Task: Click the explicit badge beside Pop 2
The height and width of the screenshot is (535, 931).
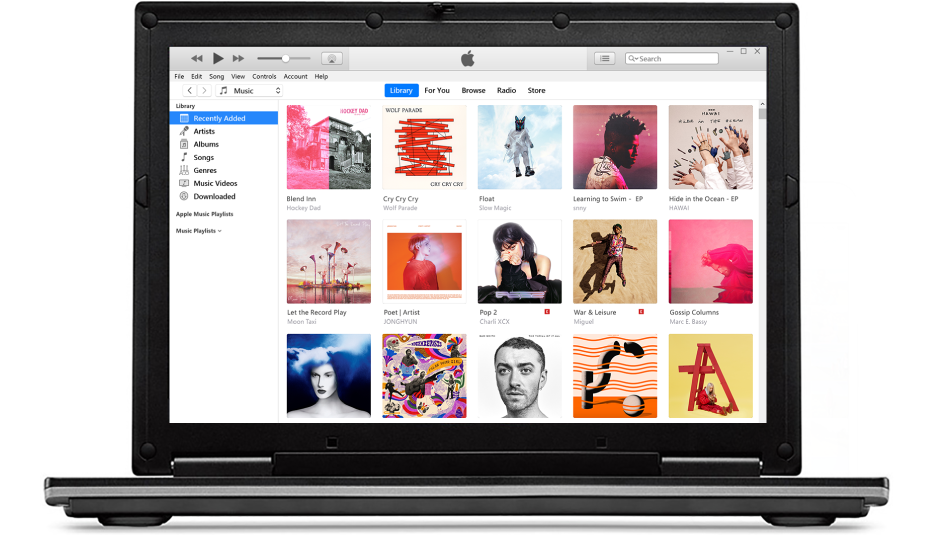Action: coord(547,312)
